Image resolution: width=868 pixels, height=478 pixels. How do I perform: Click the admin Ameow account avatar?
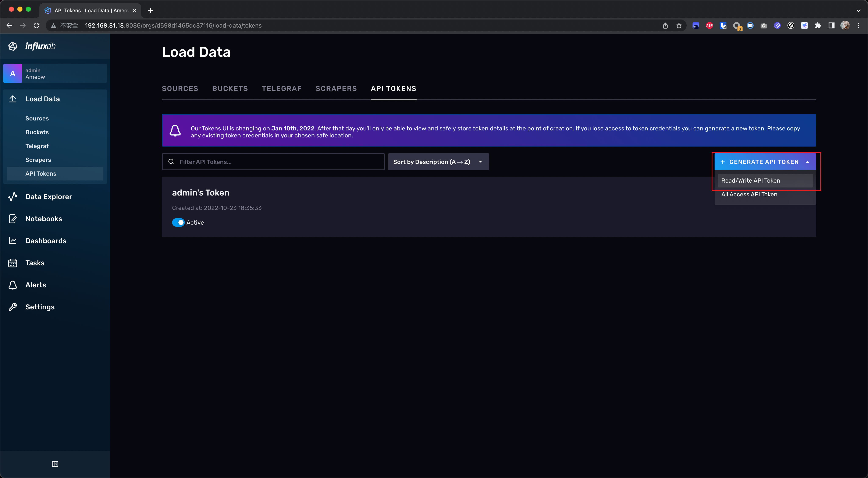tap(13, 74)
